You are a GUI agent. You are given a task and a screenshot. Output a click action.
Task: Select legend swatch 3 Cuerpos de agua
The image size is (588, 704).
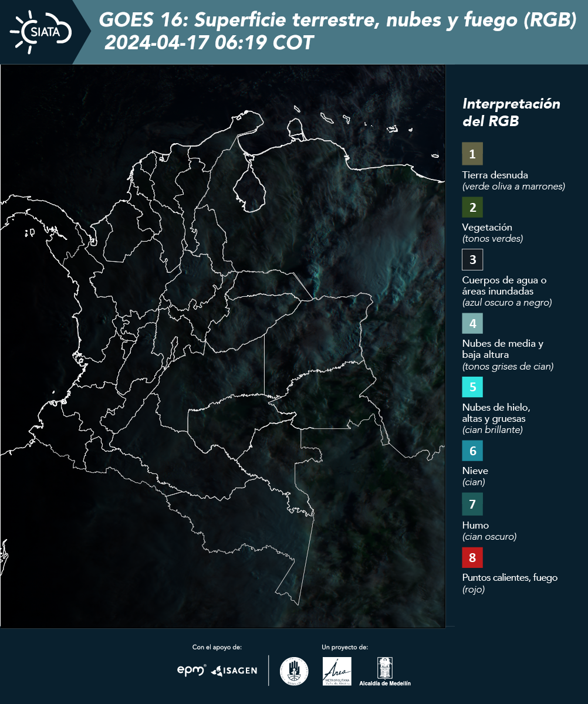click(x=472, y=259)
